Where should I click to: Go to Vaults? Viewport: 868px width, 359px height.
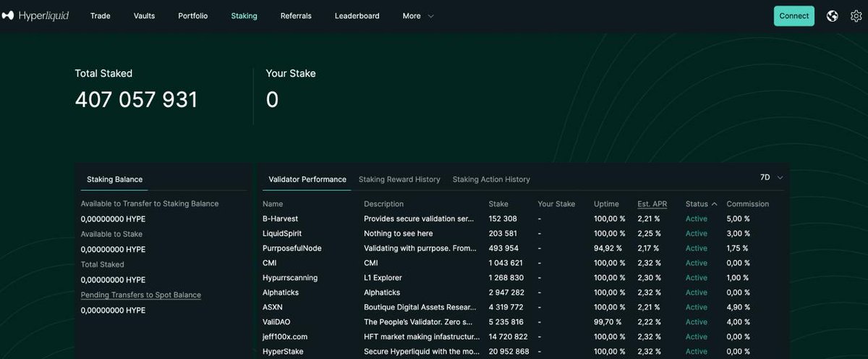pyautogui.click(x=144, y=16)
